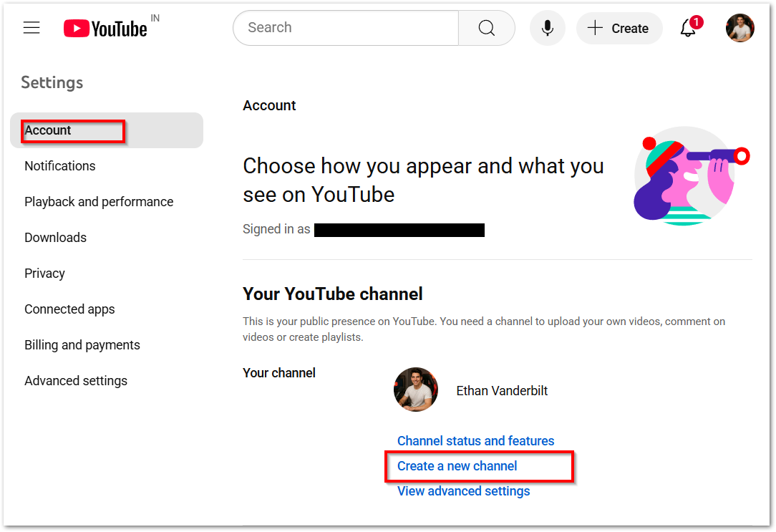This screenshot has height=532, width=776.
Task: Open the Privacy settings section
Action: point(44,273)
